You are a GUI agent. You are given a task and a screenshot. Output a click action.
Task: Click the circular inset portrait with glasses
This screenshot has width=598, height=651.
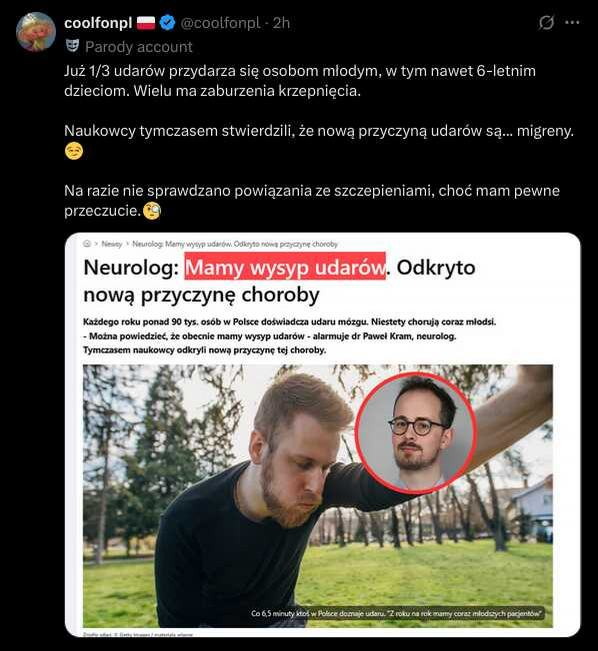416,432
